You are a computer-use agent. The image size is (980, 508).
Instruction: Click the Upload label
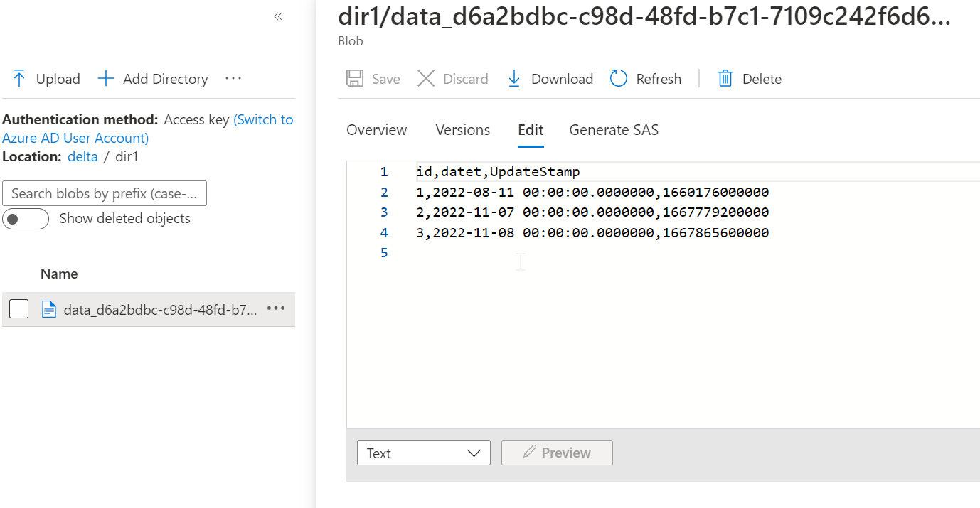click(58, 79)
